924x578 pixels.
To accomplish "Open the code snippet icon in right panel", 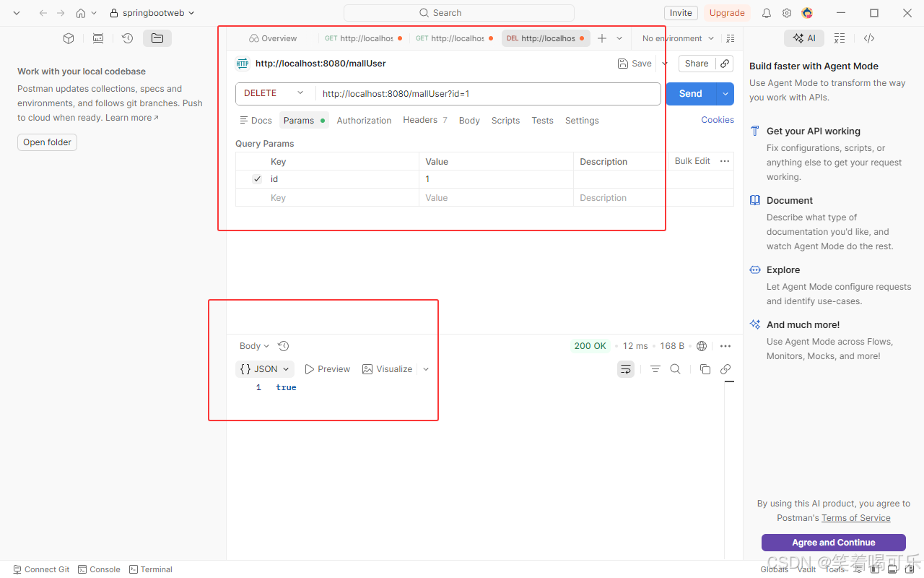I will (x=869, y=38).
